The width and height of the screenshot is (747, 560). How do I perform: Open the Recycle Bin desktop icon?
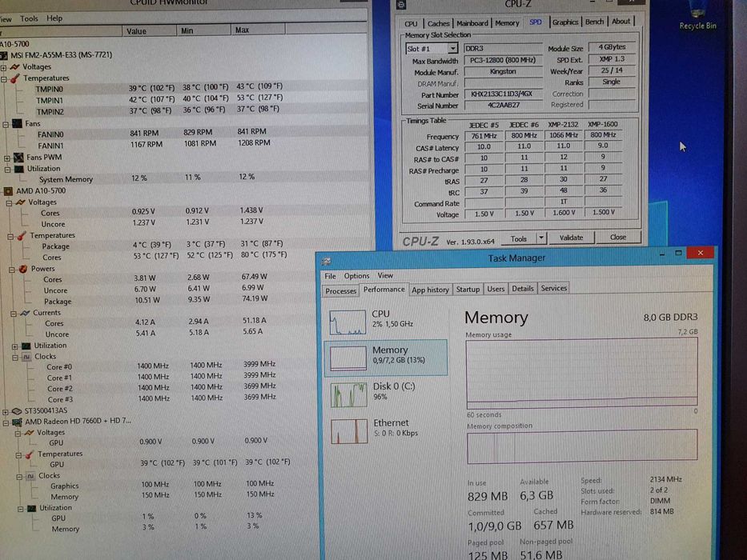point(697,15)
